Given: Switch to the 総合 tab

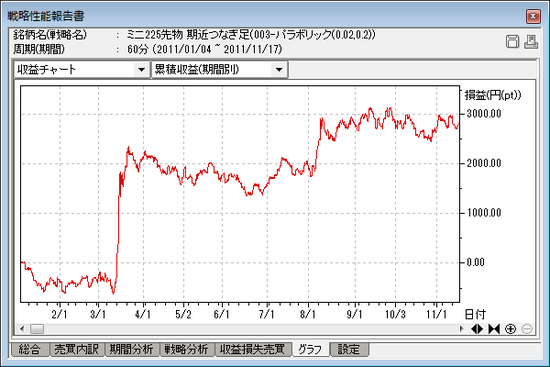Looking at the screenshot, I should (29, 349).
